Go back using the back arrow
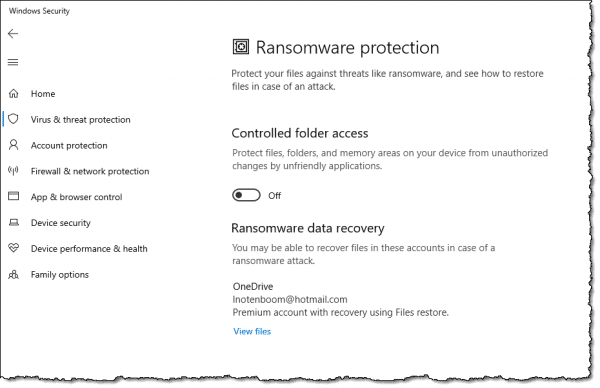Image resolution: width=600 pixels, height=388 pixels. click(13, 34)
